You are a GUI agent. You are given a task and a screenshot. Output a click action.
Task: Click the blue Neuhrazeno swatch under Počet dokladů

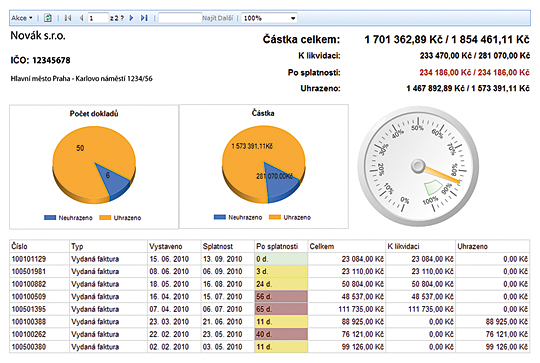tap(50, 218)
